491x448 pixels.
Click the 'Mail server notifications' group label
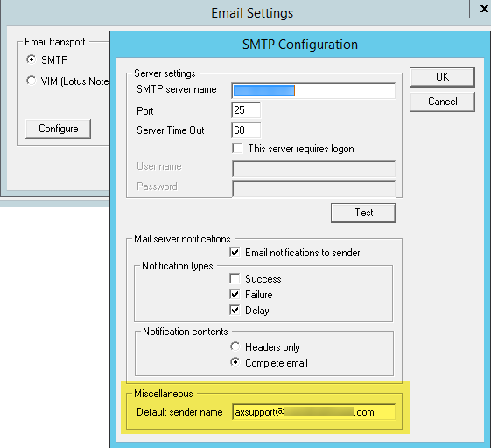click(x=182, y=239)
